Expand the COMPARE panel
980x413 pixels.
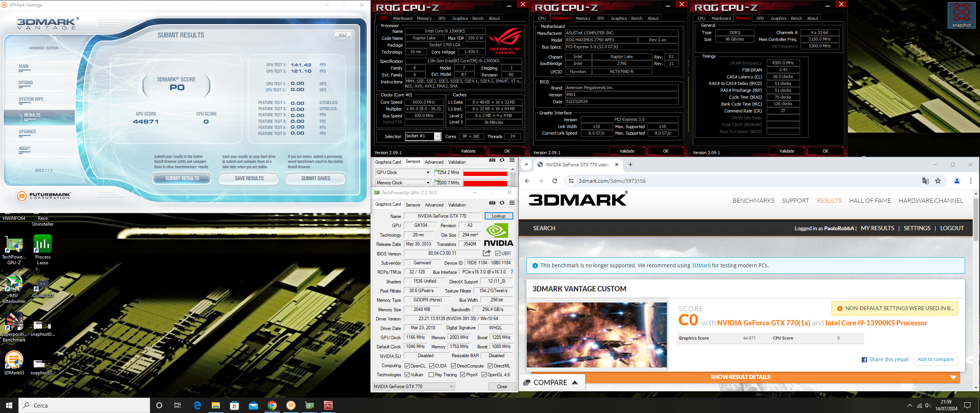point(551,382)
